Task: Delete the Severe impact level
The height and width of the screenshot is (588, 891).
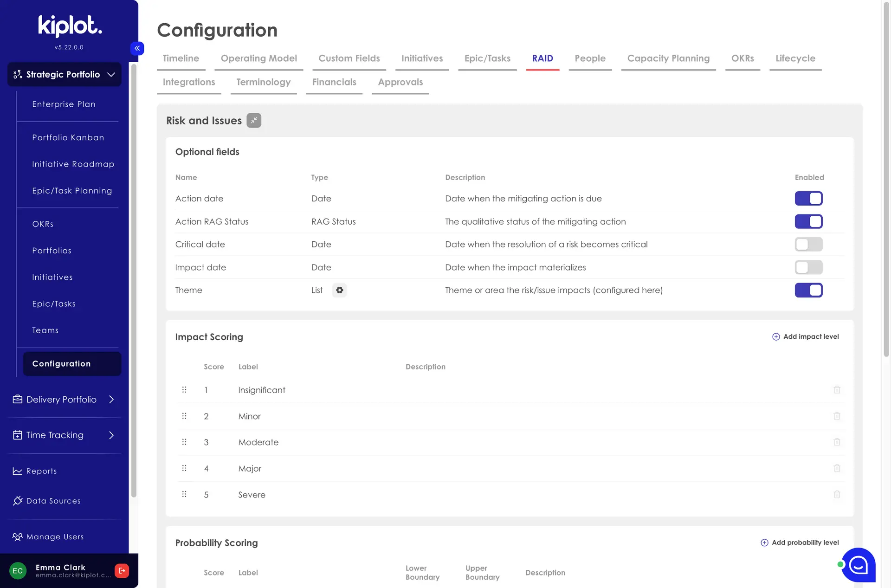Action: [x=837, y=494]
